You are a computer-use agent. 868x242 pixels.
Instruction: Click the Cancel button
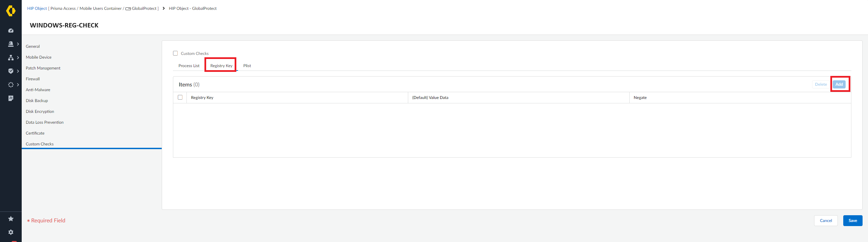(x=826, y=221)
